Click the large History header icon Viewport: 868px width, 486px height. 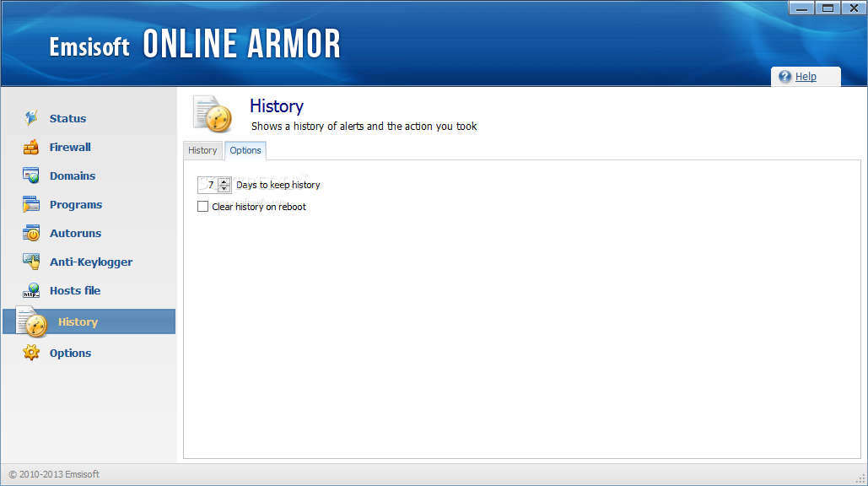point(213,114)
